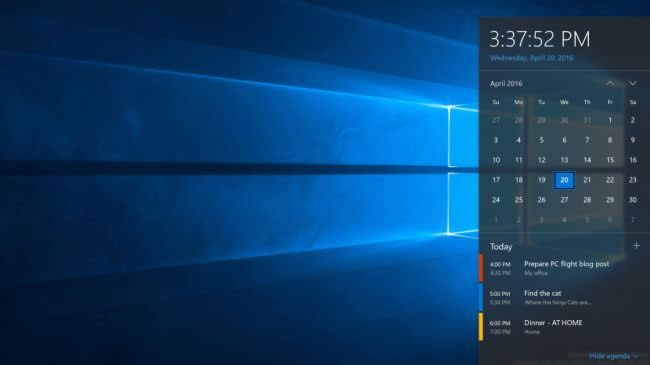Select April 17 in calendar
Screen dimensions: 650x365
click(x=496, y=180)
